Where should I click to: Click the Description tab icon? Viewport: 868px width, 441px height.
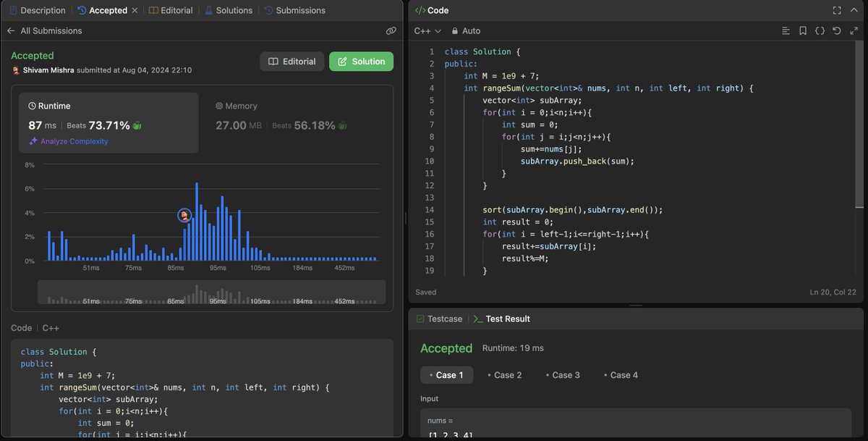pyautogui.click(x=14, y=10)
